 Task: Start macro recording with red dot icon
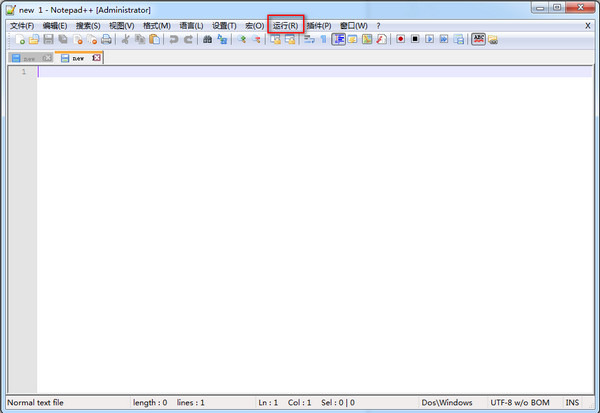click(401, 39)
